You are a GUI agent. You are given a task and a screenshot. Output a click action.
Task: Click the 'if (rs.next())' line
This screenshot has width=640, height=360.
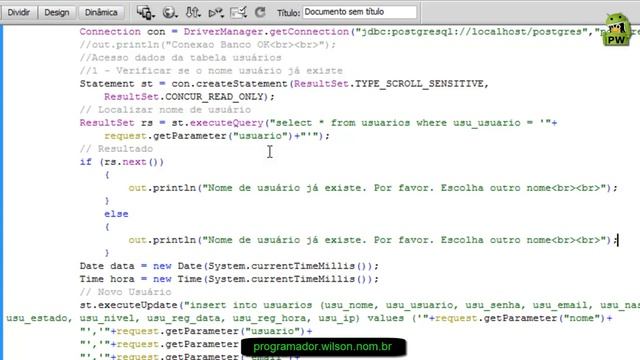coord(122,162)
